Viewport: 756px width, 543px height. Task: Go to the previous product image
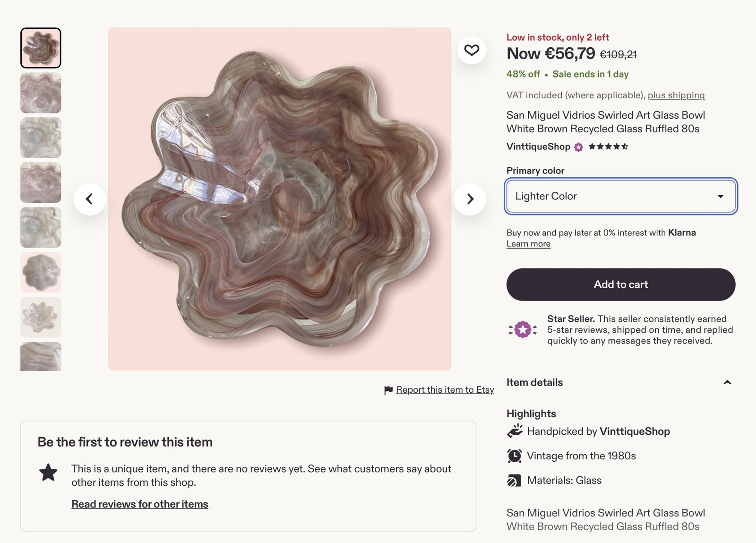[89, 199]
